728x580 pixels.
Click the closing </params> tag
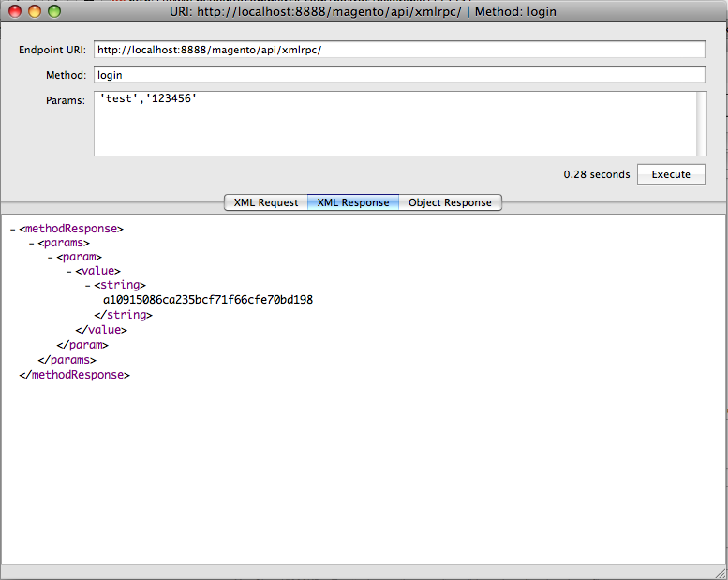pyautogui.click(x=67, y=360)
